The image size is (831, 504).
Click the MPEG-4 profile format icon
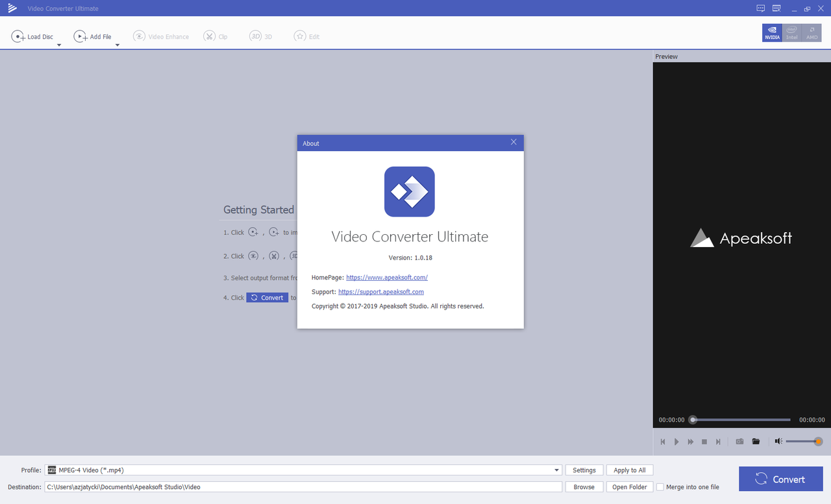coord(52,470)
